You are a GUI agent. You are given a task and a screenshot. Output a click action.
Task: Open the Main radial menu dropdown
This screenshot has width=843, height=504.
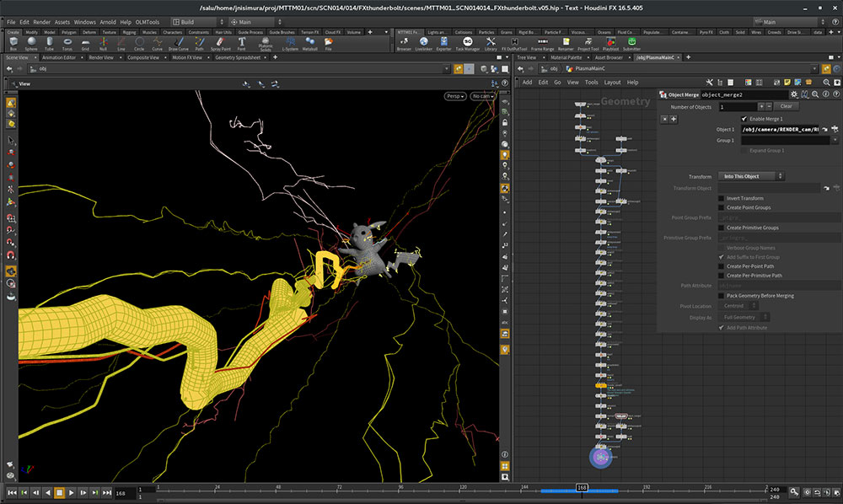[x=256, y=22]
